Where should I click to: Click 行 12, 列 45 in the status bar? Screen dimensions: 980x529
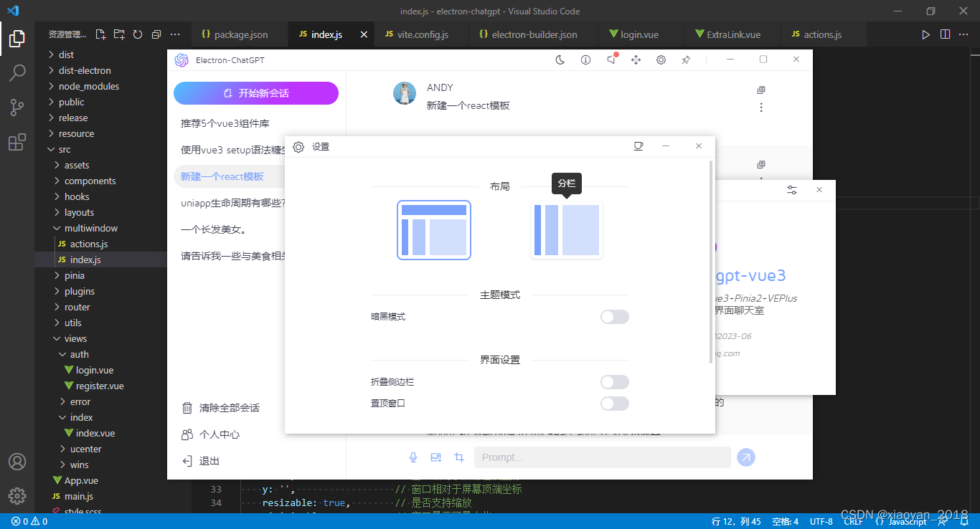736,521
